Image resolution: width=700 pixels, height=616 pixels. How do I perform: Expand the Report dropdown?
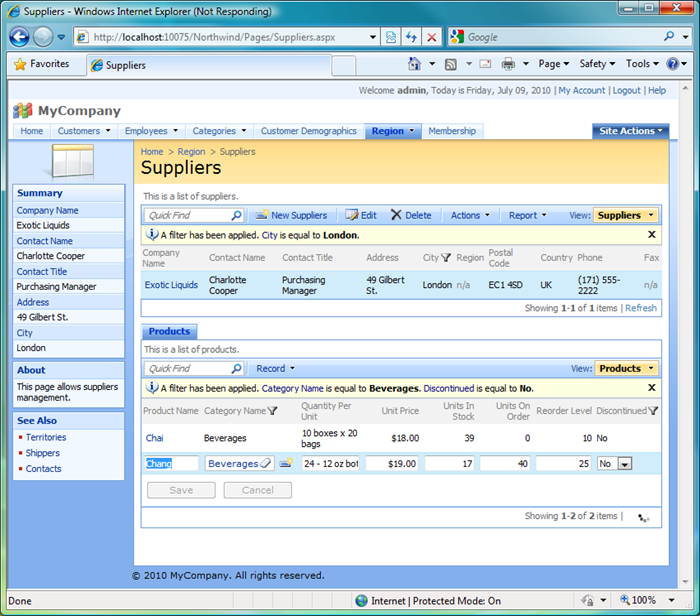(x=527, y=215)
